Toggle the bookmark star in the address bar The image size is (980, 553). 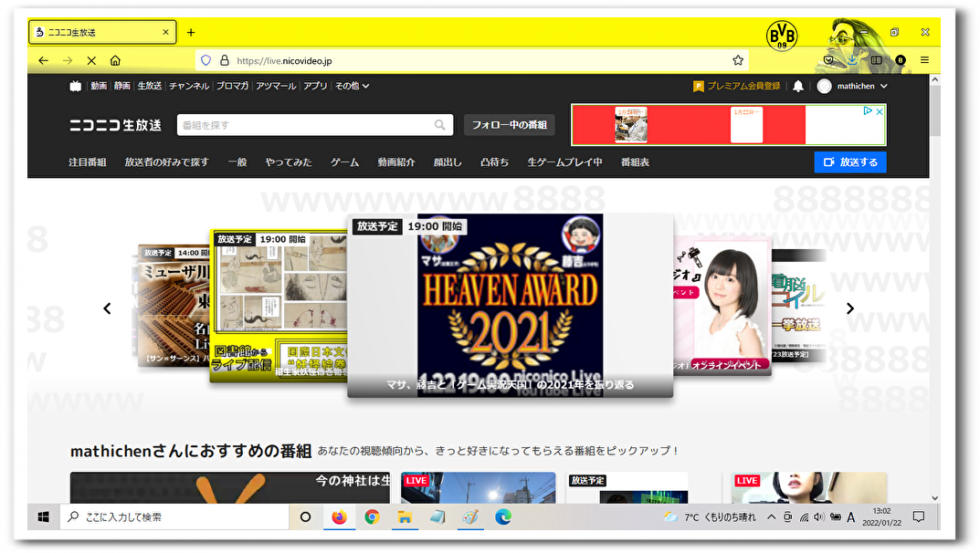tap(737, 59)
